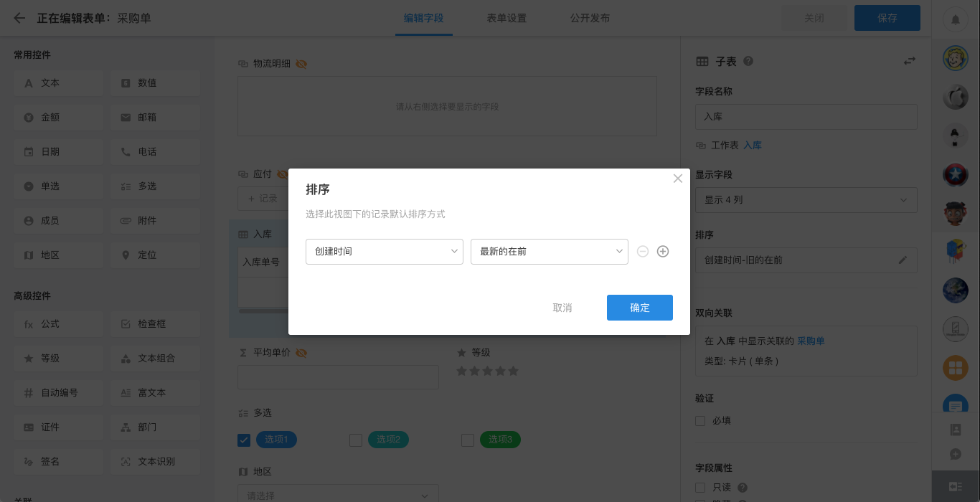Open the 显示 4 列 display fields dropdown
Viewport: 980px width, 502px height.
pyautogui.click(x=806, y=200)
